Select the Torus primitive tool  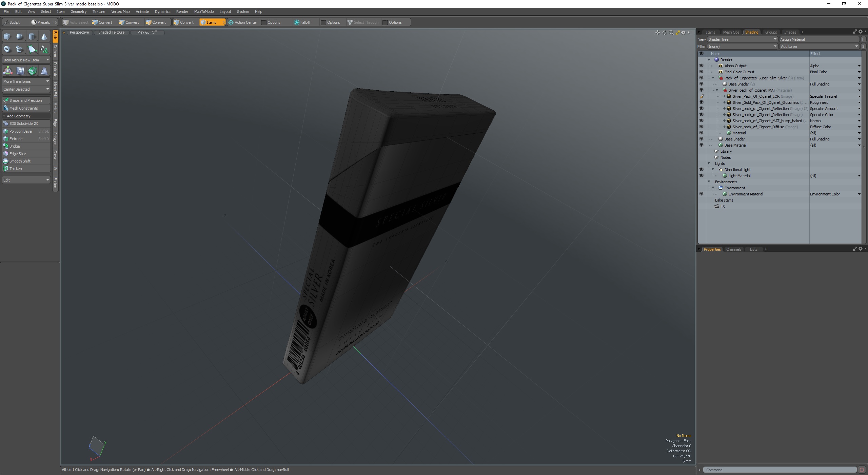[7, 49]
